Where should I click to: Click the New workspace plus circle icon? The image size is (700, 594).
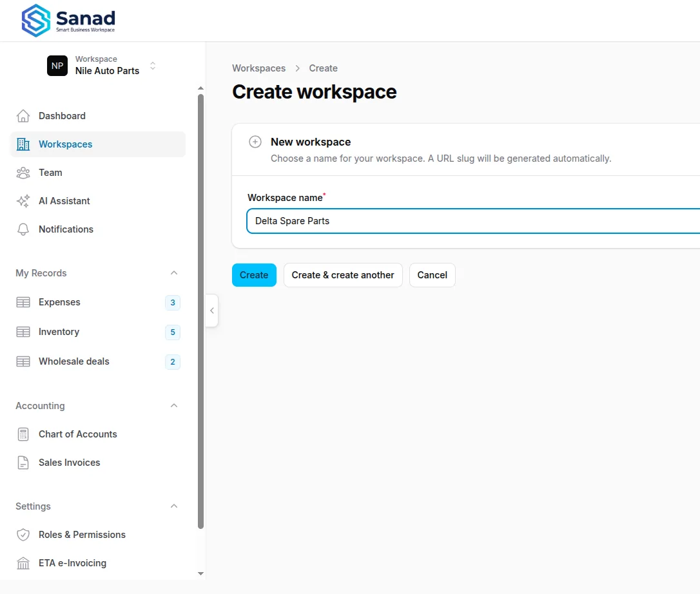click(255, 142)
